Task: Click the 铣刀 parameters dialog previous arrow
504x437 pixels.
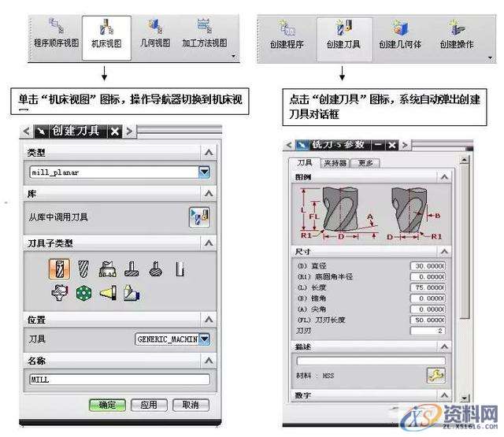Action: pos(289,145)
